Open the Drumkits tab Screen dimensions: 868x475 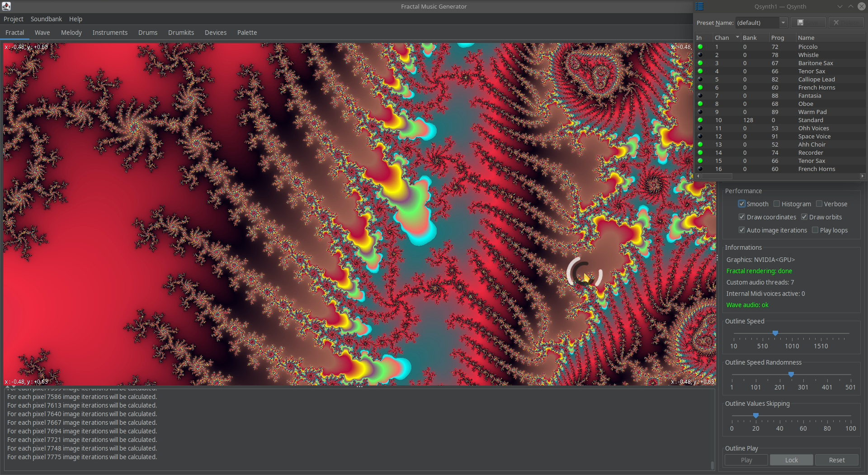coord(181,33)
